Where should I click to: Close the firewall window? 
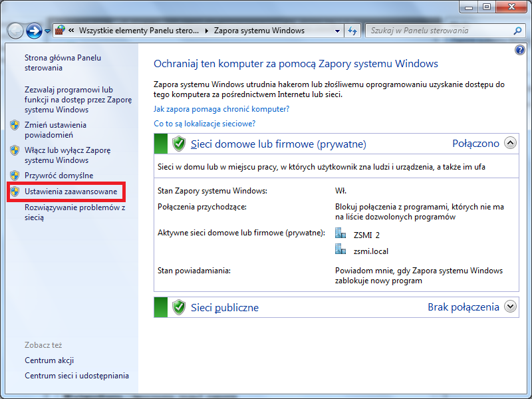point(511,7)
